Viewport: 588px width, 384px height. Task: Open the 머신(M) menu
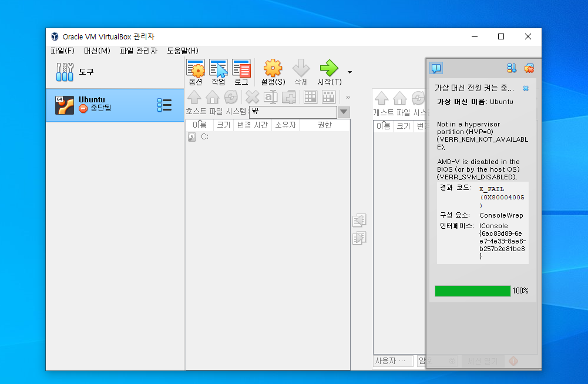point(97,51)
